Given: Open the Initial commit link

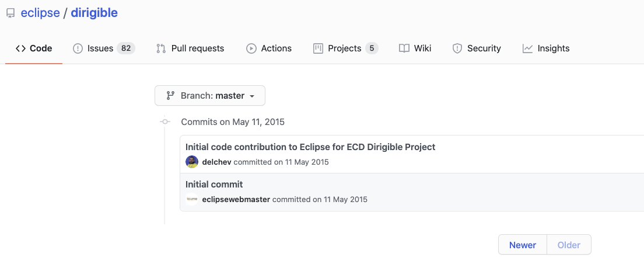Looking at the screenshot, I should pyautogui.click(x=214, y=185).
